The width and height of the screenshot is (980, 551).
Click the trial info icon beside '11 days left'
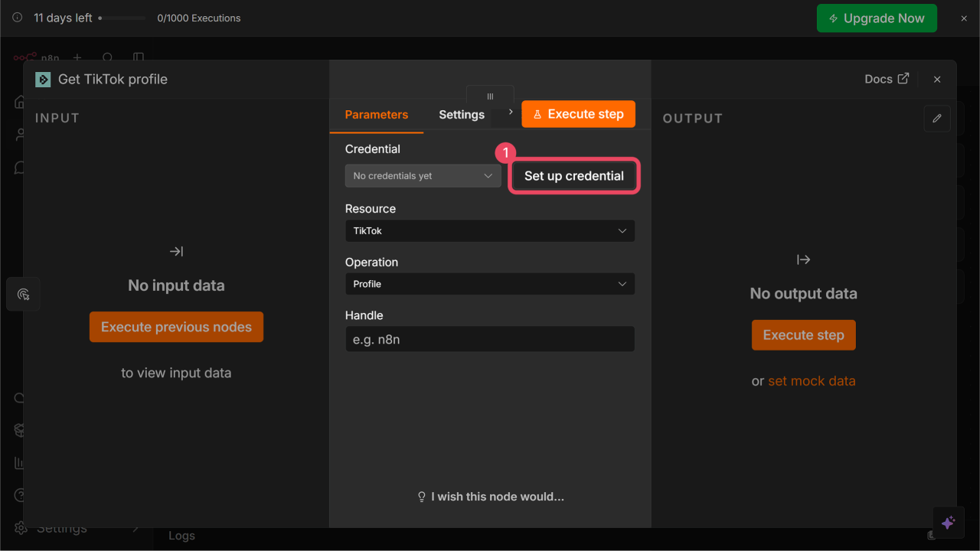[x=18, y=18]
